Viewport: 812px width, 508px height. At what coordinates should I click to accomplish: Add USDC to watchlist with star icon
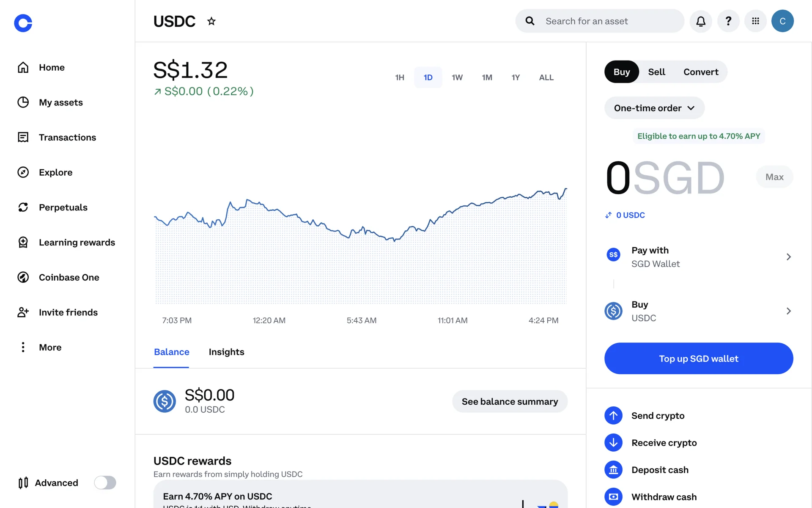pos(211,21)
